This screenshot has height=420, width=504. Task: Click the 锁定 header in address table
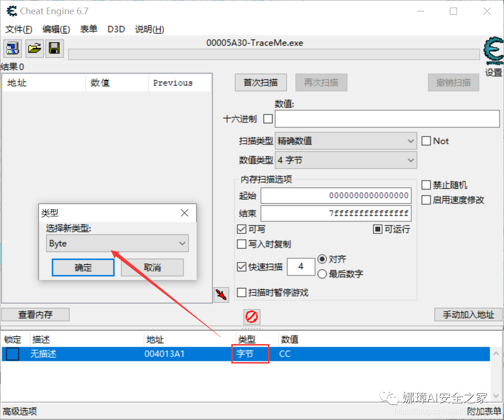[15, 339]
